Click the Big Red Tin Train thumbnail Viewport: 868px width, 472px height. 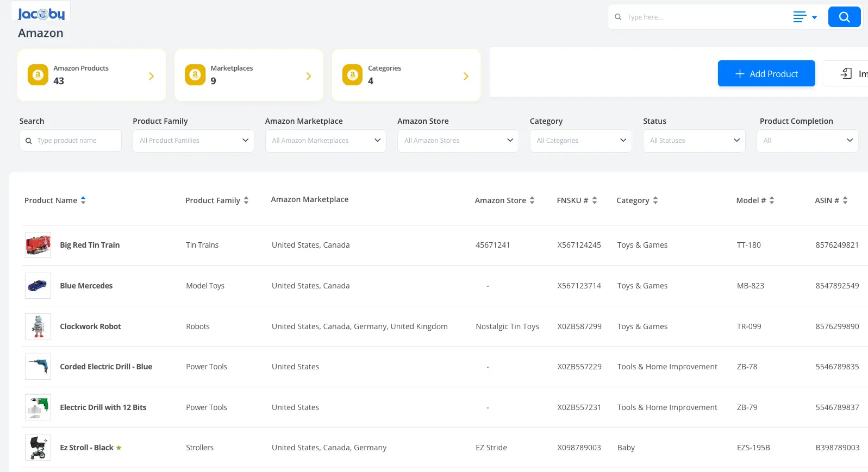coord(38,245)
